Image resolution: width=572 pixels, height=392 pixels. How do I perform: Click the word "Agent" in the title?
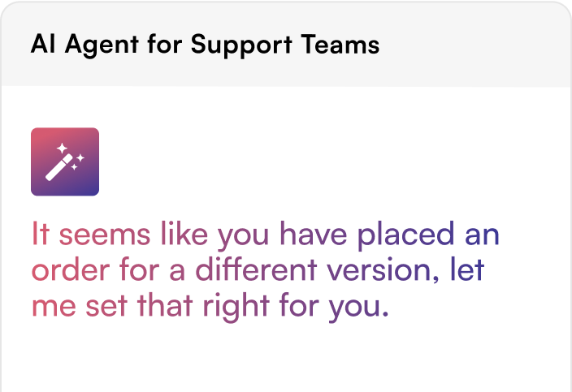[x=102, y=45]
